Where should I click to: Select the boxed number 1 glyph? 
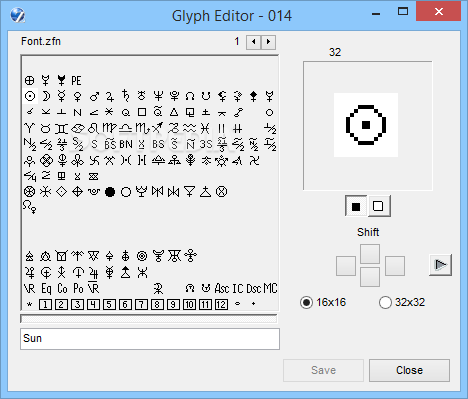46,304
